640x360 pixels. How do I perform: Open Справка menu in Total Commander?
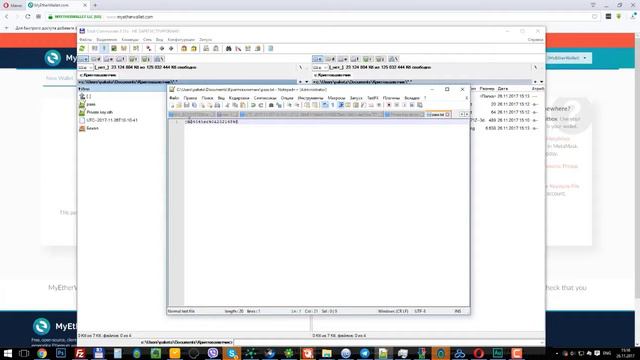point(536,40)
